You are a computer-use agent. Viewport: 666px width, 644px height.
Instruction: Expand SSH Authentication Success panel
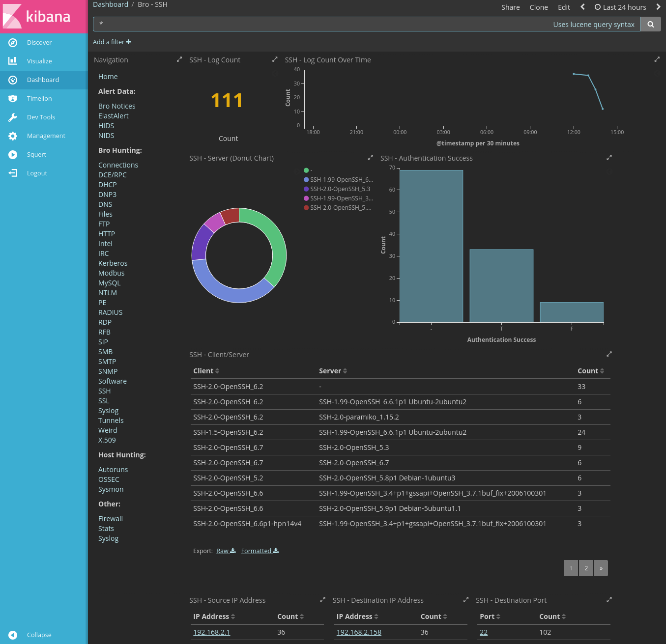point(609,158)
